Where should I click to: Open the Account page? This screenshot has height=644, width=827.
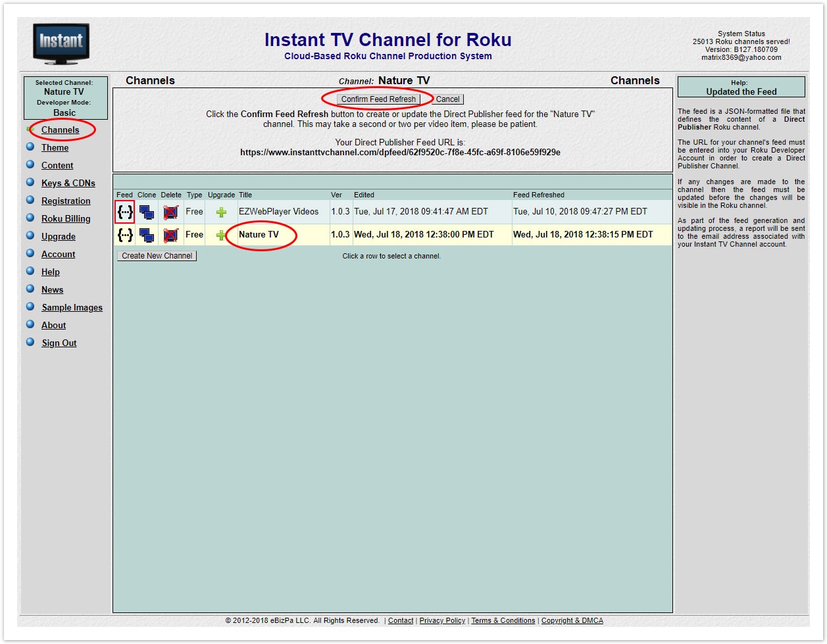(59, 254)
